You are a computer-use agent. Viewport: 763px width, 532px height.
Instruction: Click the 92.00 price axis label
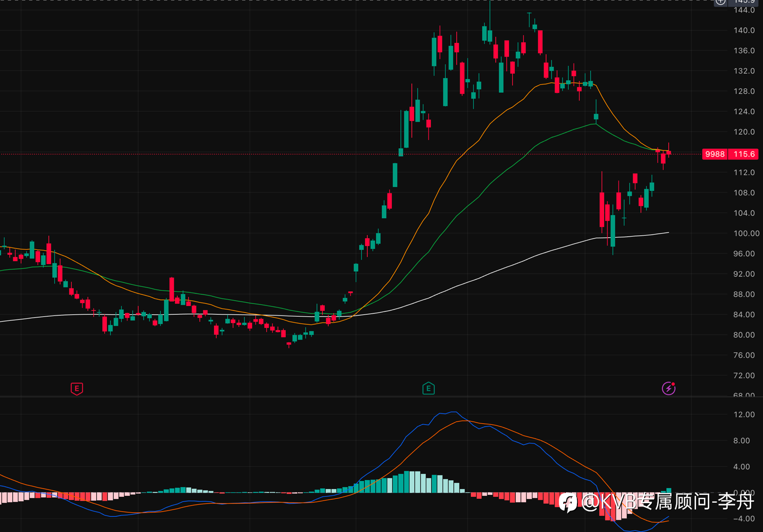pos(744,274)
